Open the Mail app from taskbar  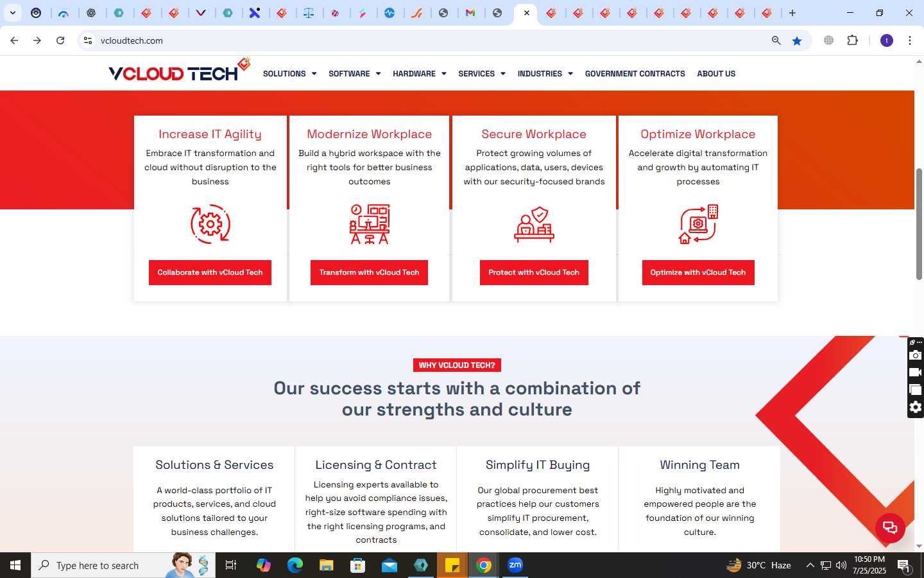point(389,565)
